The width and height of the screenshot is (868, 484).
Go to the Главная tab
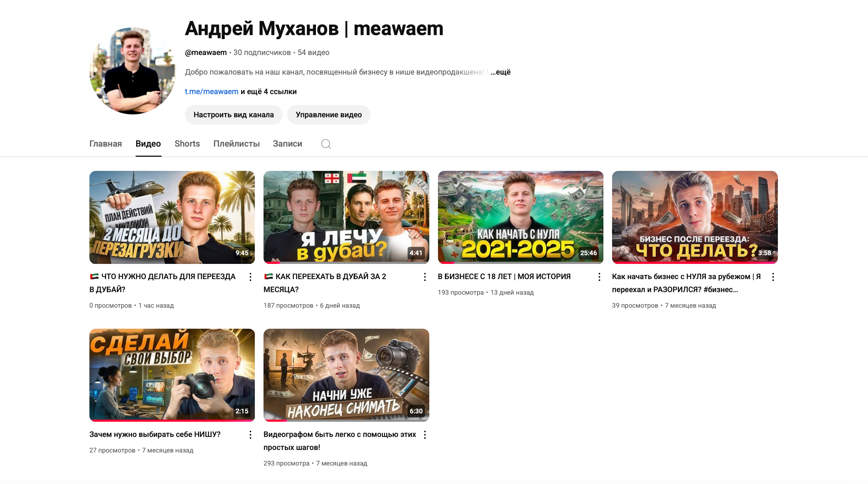click(x=105, y=144)
